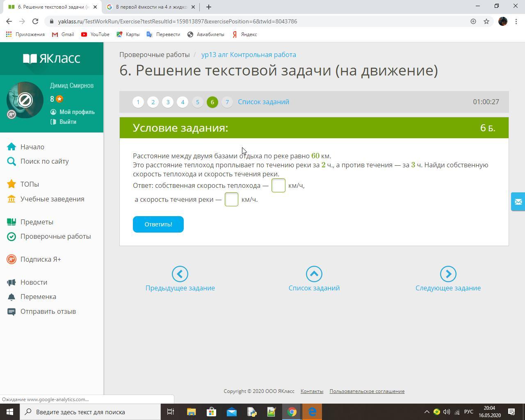This screenshot has height=420, width=525.
Task: Open Предметы in the sidebar
Action: (37, 222)
